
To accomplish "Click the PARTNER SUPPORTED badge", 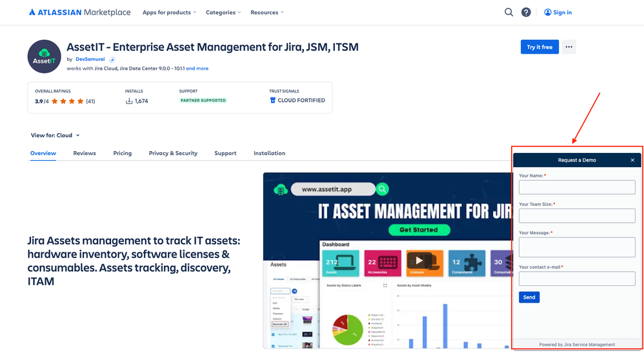I will click(x=203, y=100).
